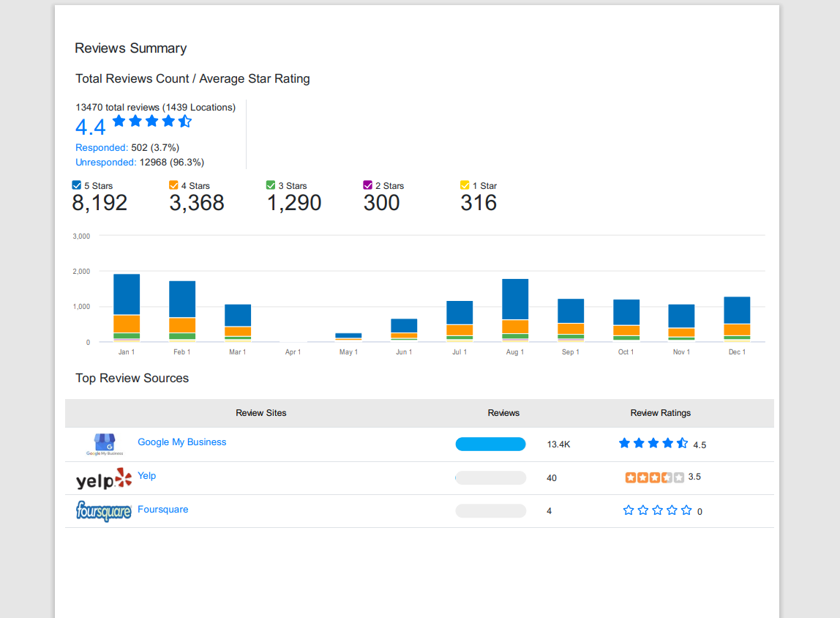Select the Aug 1 chart bar
840x618 pixels.
pos(515,310)
